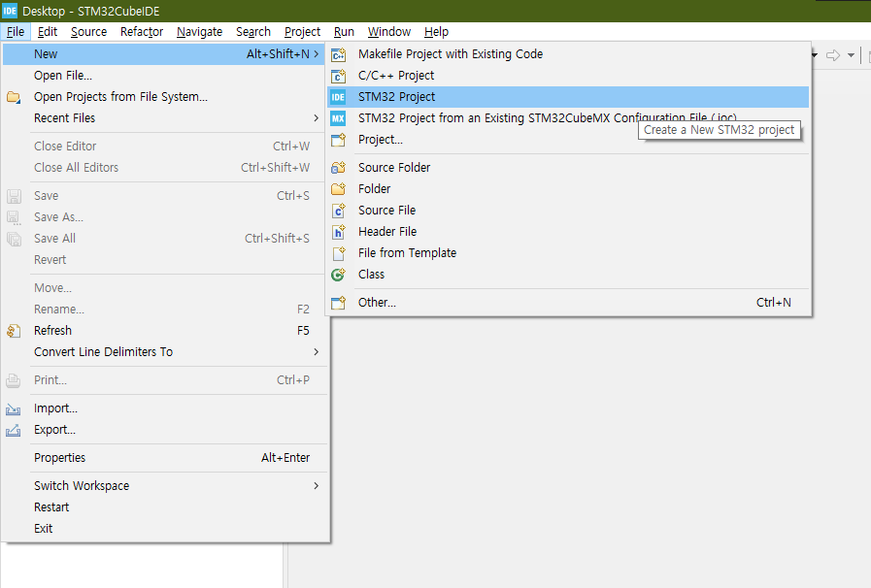Screen dimensions: 871x588
Task: Click the Project... wizard icon
Action: point(338,140)
